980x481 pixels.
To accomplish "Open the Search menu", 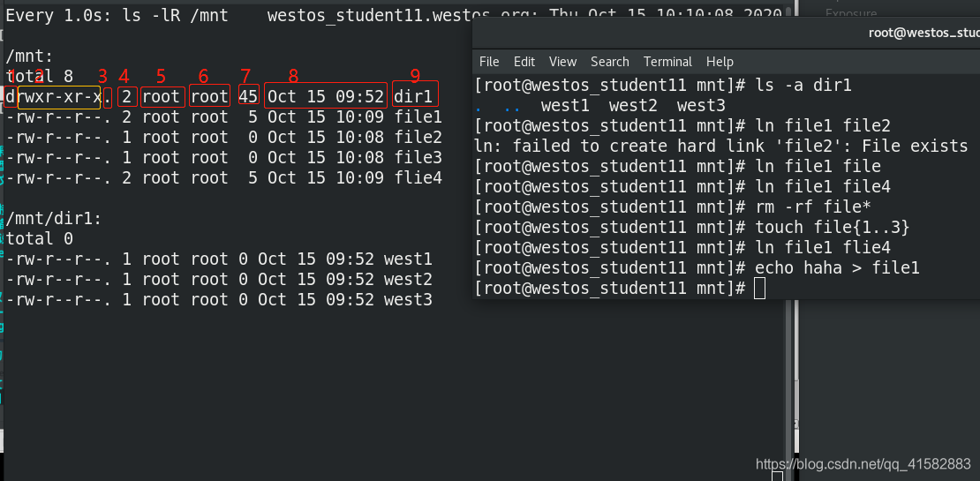I will click(609, 62).
